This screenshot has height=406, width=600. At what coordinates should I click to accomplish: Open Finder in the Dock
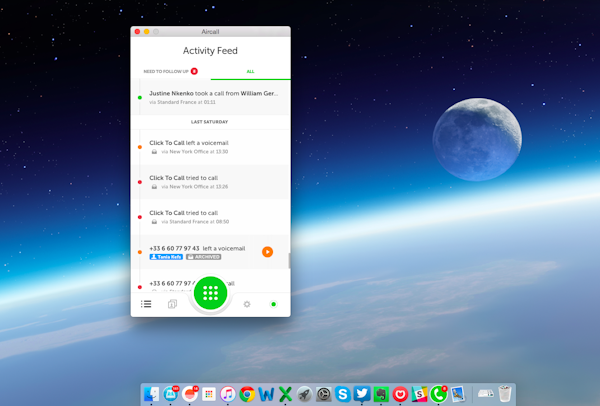pyautogui.click(x=151, y=394)
